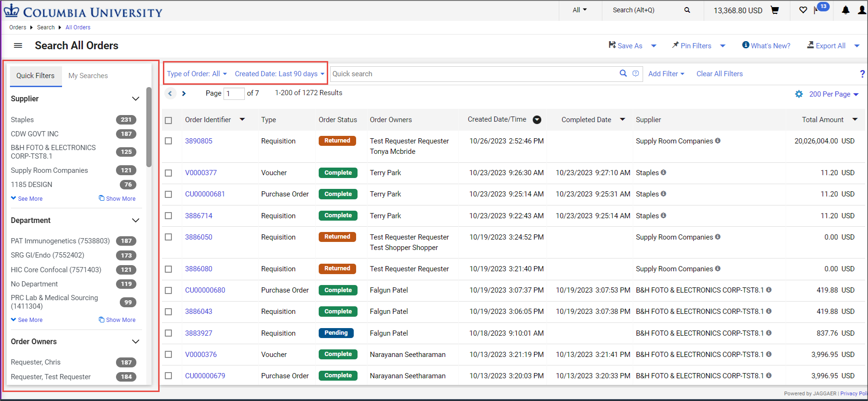Click the filter panel scrollbar
Screen dimensions: 868x401
149,127
